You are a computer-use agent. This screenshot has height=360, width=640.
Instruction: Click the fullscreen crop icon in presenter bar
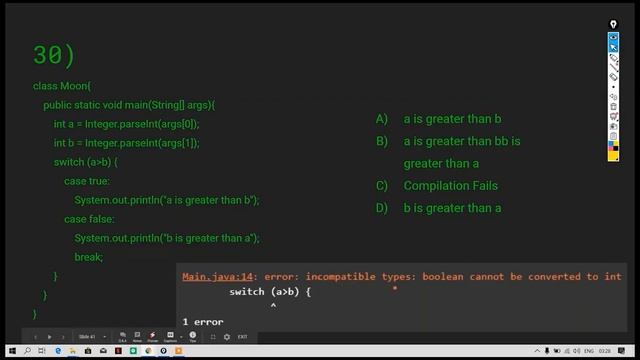pos(213,337)
